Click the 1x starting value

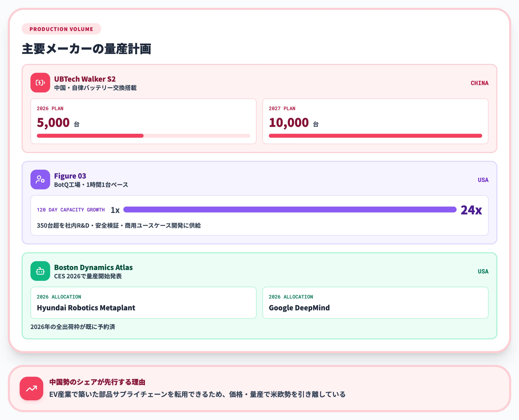(115, 210)
